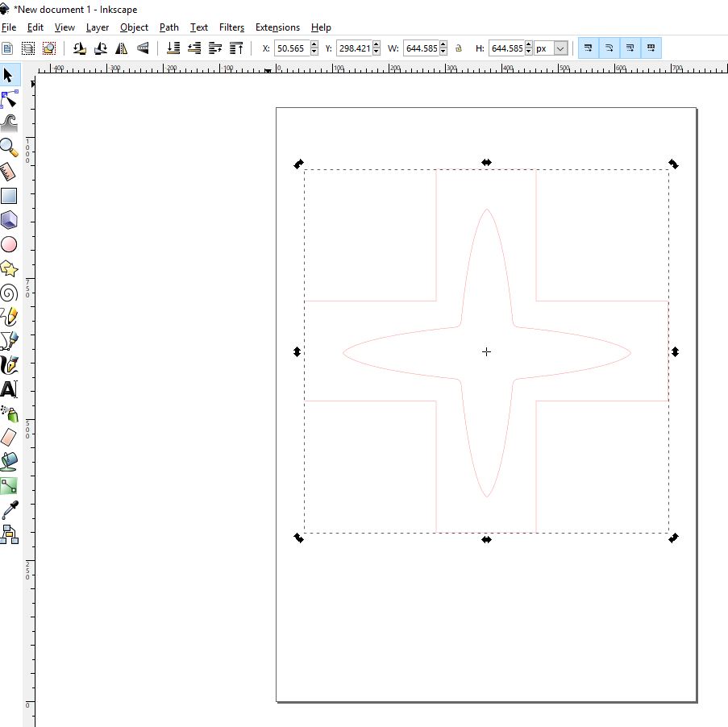The image size is (728, 727).
Task: Click Select All in All Layers icon
Action: (x=28, y=48)
